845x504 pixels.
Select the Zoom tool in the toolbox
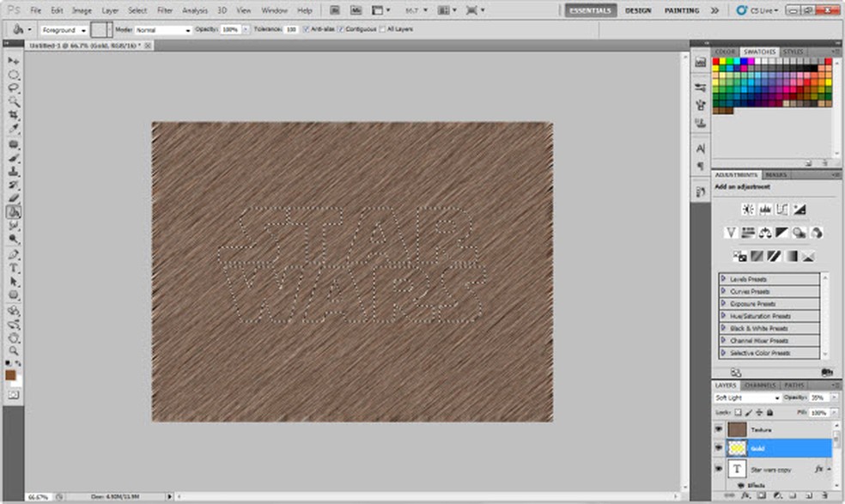click(x=14, y=350)
